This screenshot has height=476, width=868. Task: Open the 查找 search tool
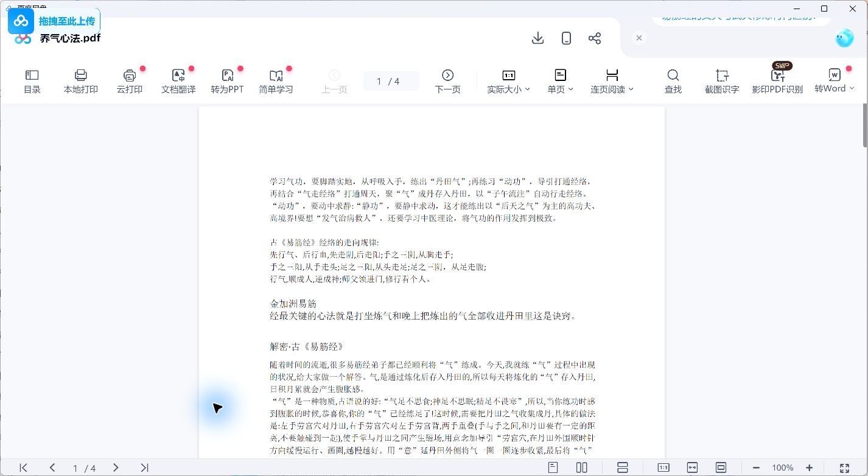673,82
